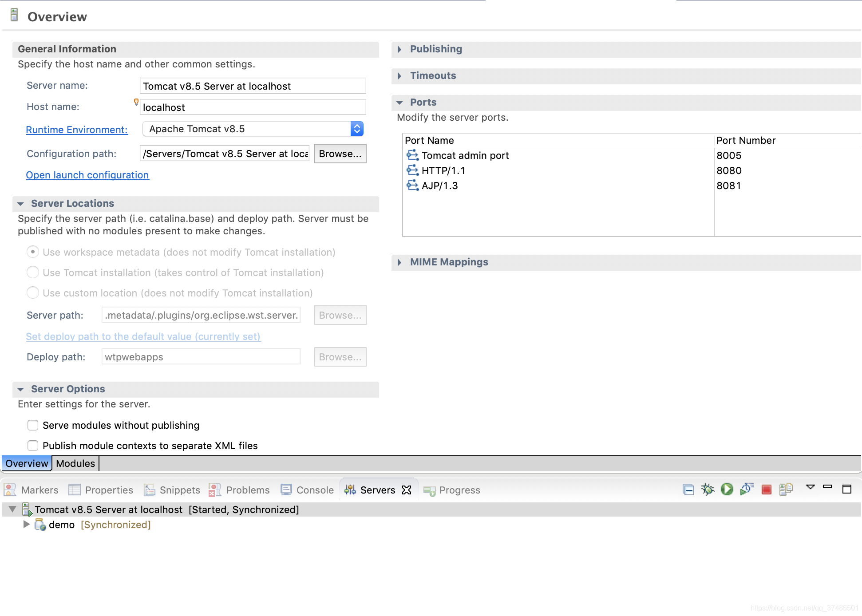This screenshot has width=862, height=616.
Task: Click the Tomcat server icon in Servers view
Action: (x=28, y=509)
